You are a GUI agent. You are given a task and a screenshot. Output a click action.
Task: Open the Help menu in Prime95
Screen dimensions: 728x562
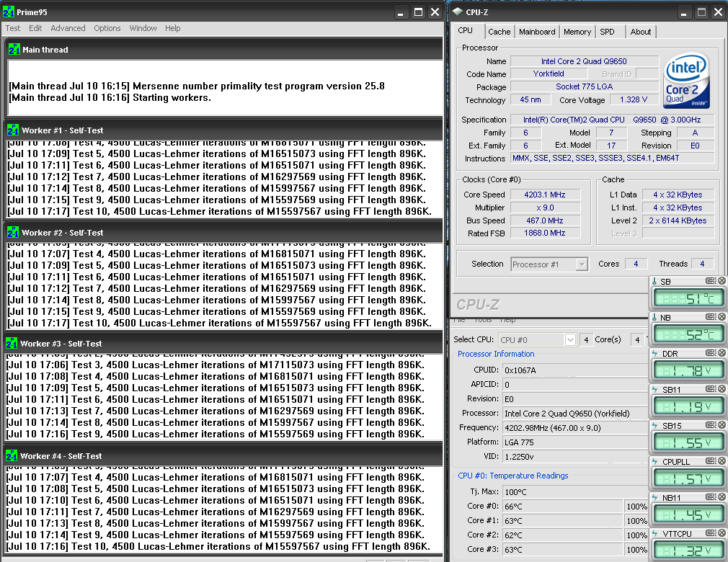[x=173, y=28]
